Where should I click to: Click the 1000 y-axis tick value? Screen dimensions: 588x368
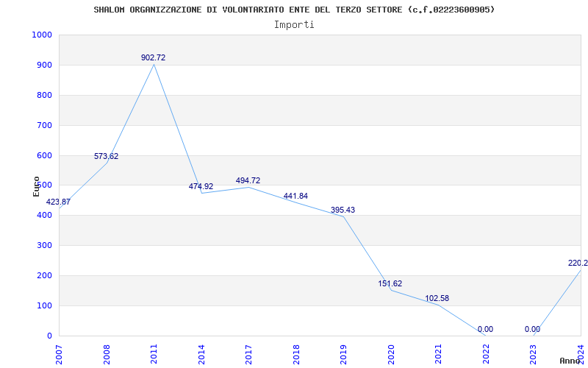[42, 35]
